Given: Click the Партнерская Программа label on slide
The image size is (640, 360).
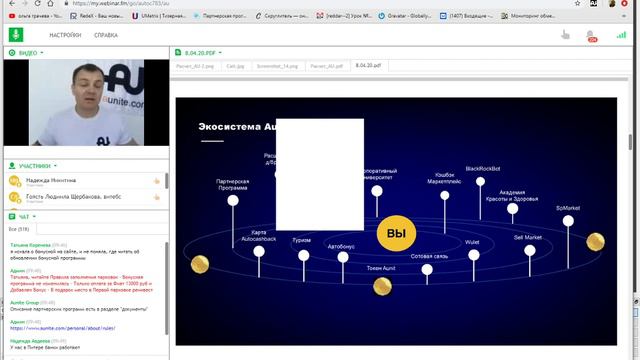Looking at the screenshot, I should [233, 184].
